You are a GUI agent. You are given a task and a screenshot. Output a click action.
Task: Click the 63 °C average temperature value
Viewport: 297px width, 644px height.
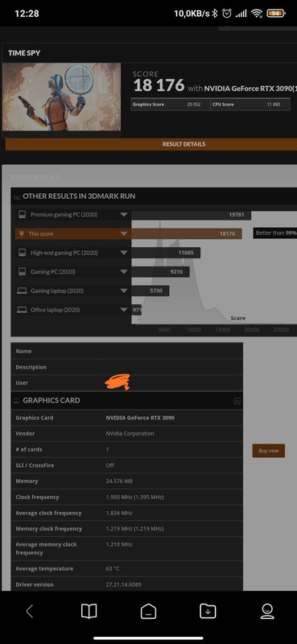[113, 569]
